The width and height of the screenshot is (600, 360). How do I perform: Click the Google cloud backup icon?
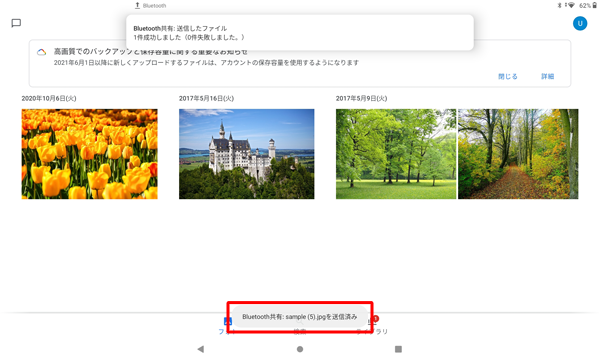[41, 52]
